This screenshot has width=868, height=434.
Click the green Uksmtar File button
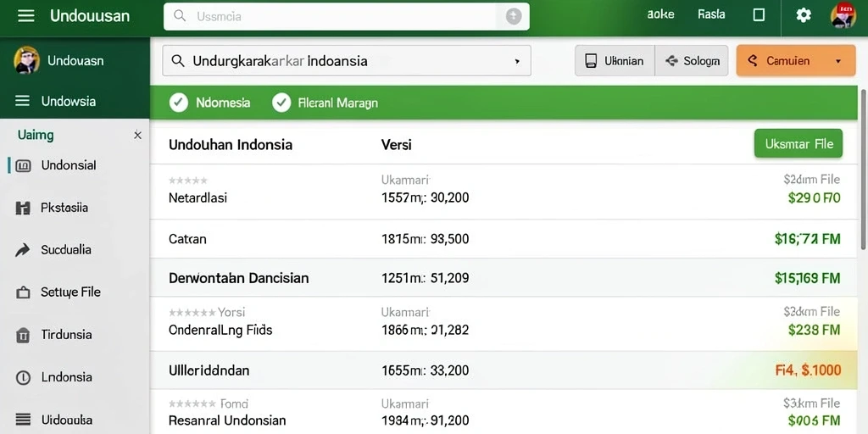click(798, 144)
